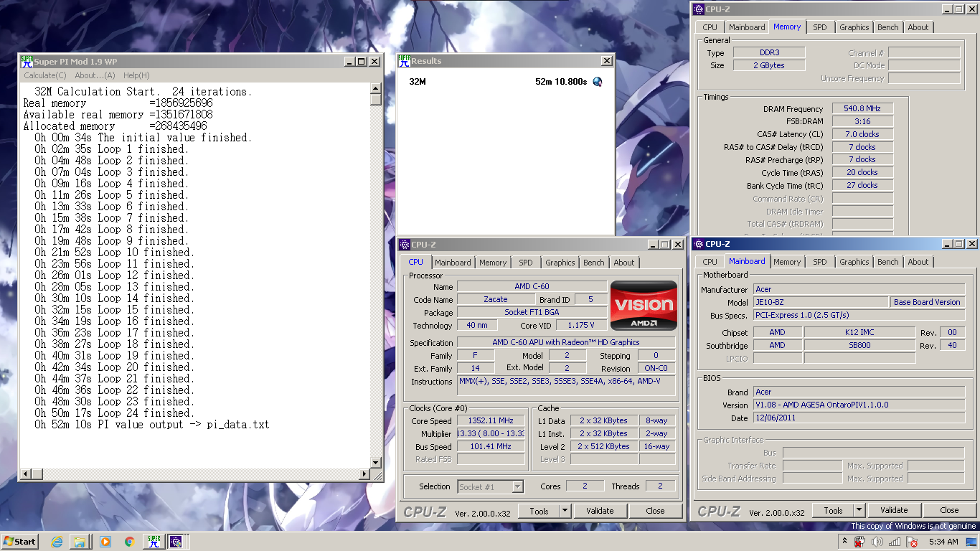Click the Results window title icon
Image resolution: width=980 pixels, height=551 pixels.
click(x=404, y=61)
